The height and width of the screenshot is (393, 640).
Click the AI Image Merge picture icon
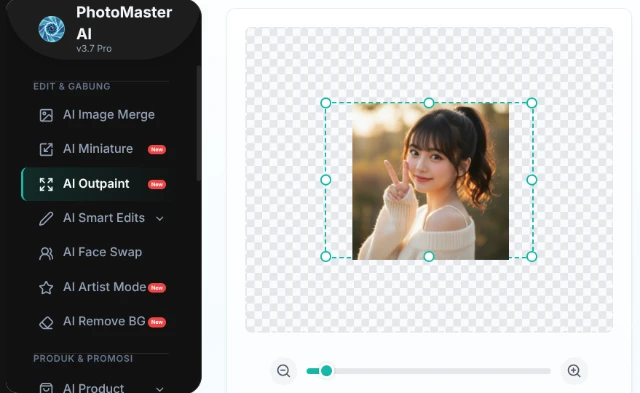click(x=46, y=115)
